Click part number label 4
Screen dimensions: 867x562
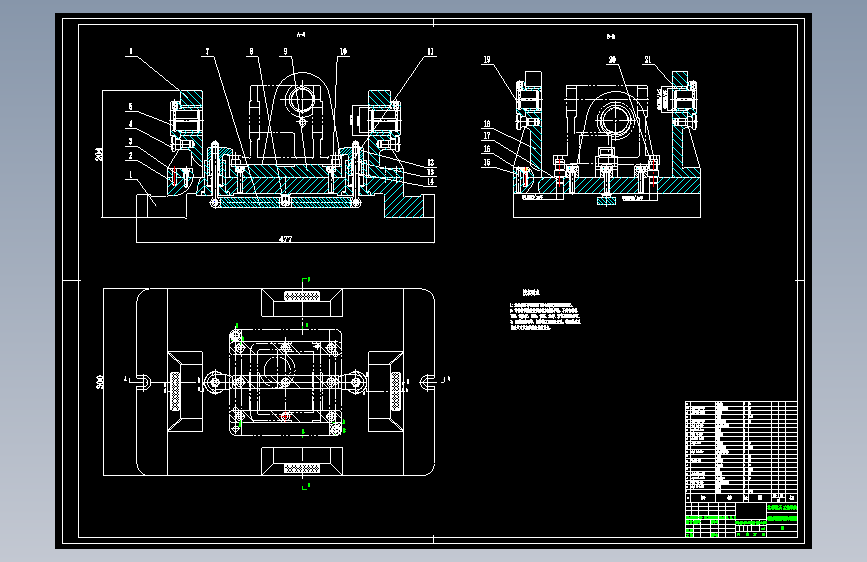pyautogui.click(x=130, y=124)
